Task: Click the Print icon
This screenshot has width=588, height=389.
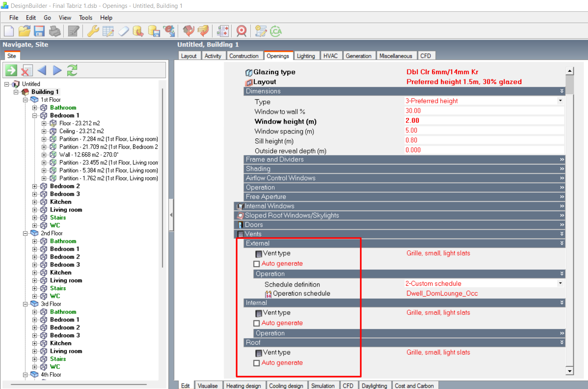Action: [55, 31]
